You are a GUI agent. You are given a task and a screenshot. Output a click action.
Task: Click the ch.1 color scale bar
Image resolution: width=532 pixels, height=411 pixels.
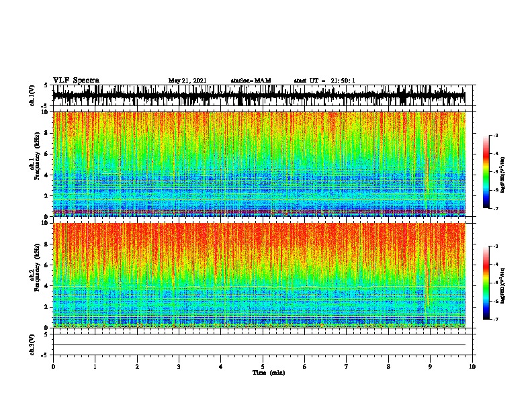486,172
